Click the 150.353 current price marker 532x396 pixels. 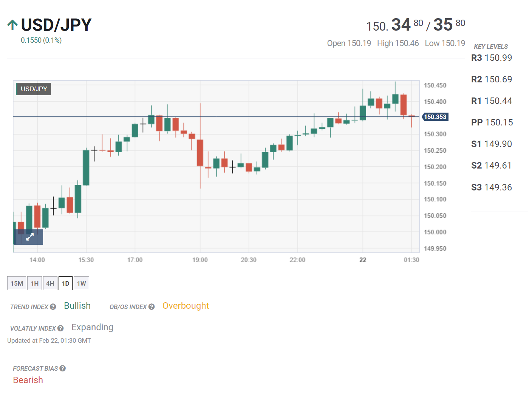coord(435,117)
